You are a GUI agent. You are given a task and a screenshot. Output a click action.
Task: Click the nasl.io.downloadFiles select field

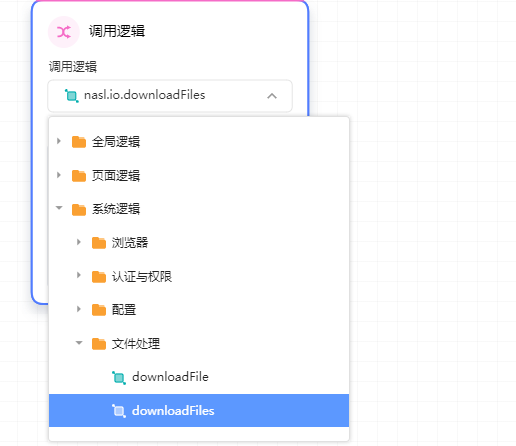tap(170, 96)
